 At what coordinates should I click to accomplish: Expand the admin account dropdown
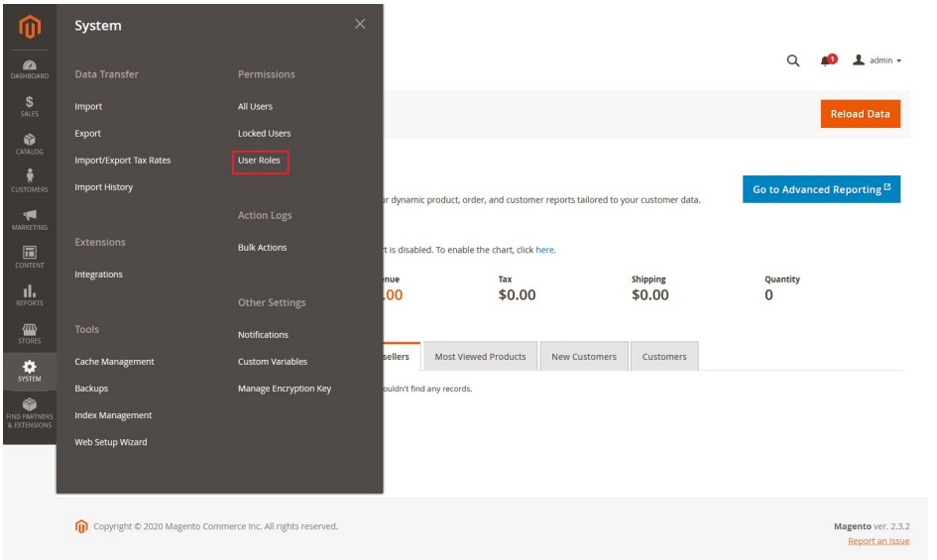[x=878, y=60]
